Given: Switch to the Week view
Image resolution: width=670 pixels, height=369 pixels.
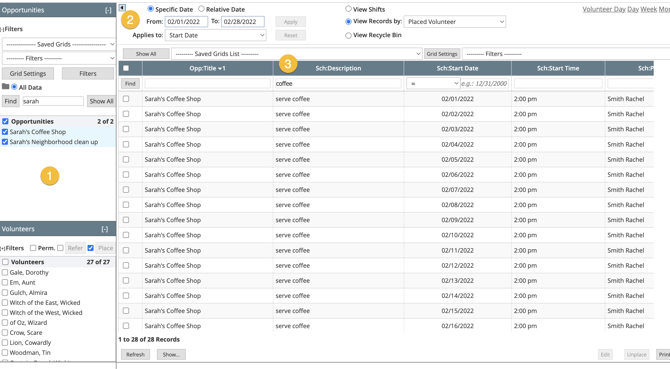Looking at the screenshot, I should [x=649, y=9].
